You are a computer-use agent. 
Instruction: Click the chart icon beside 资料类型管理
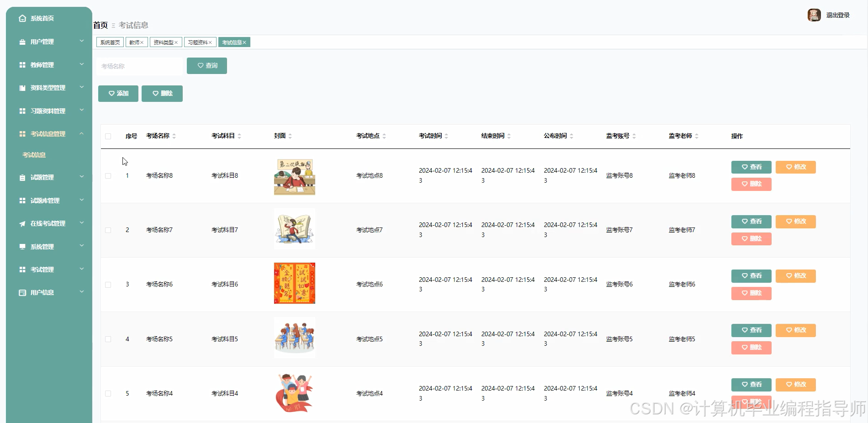(21, 88)
